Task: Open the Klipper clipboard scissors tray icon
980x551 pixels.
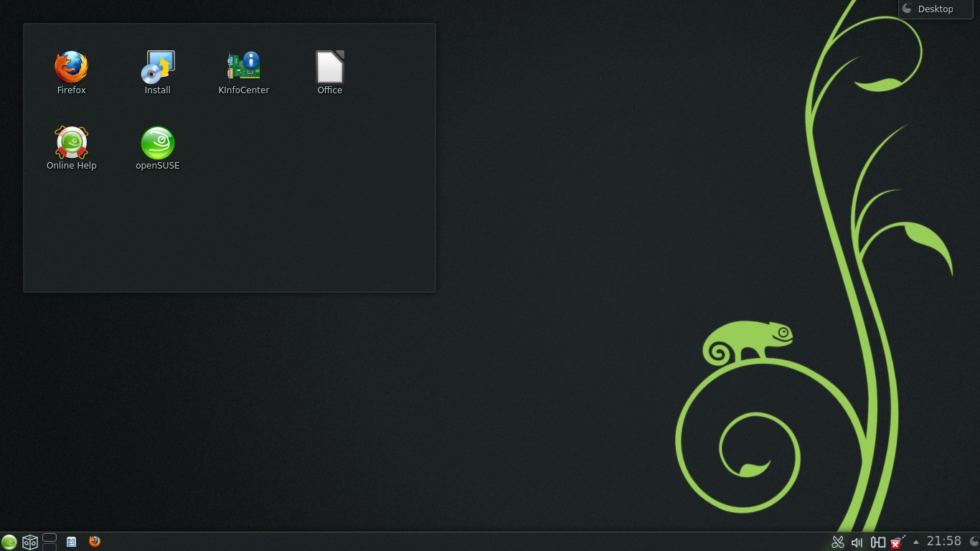Action: 837,542
